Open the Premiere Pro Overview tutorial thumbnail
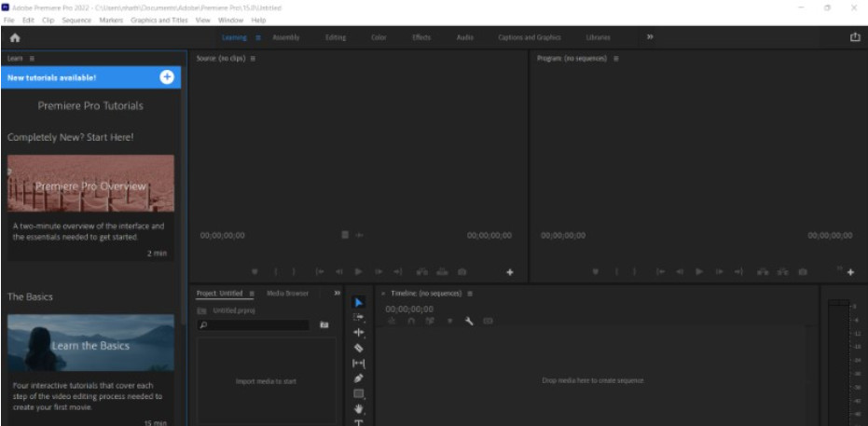Screen dimensions: 868x426 (90, 184)
